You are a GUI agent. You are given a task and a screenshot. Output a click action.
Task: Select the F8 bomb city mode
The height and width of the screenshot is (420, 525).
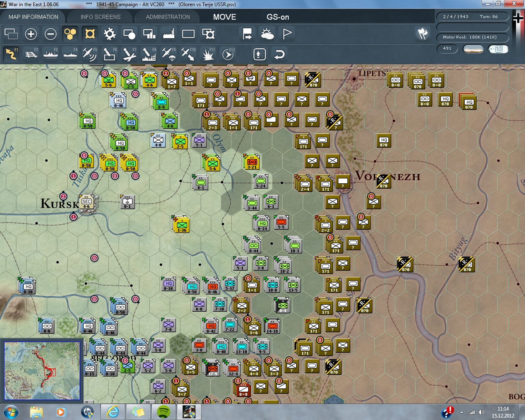tap(149, 54)
